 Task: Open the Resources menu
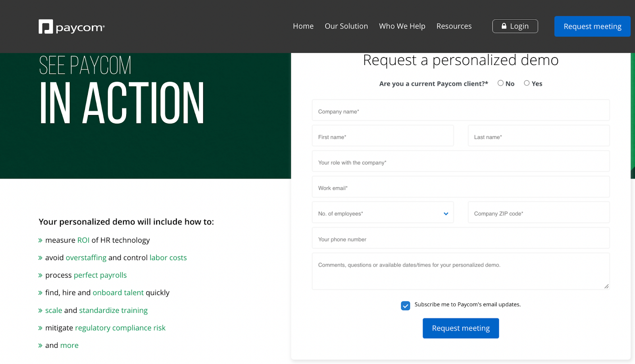click(454, 26)
